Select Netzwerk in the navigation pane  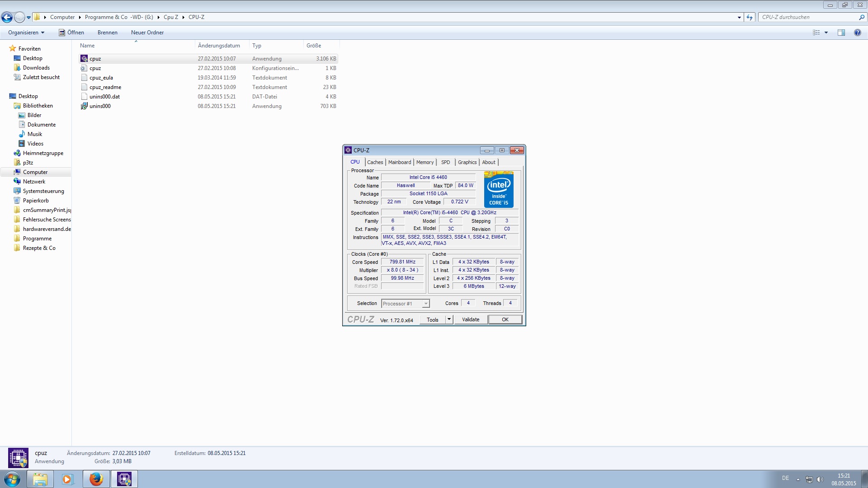pos(34,182)
